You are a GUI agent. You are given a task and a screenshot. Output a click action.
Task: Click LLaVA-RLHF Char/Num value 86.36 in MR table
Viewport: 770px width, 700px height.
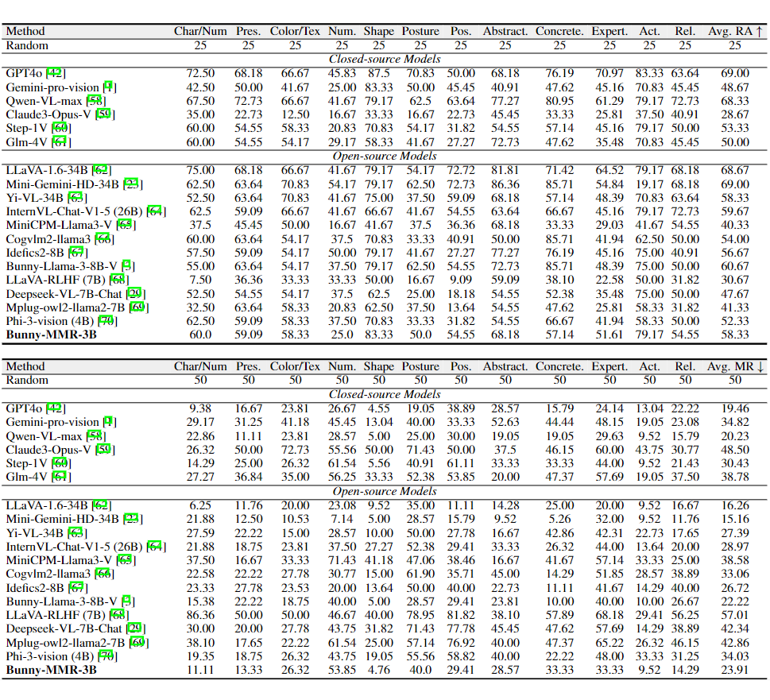click(200, 615)
